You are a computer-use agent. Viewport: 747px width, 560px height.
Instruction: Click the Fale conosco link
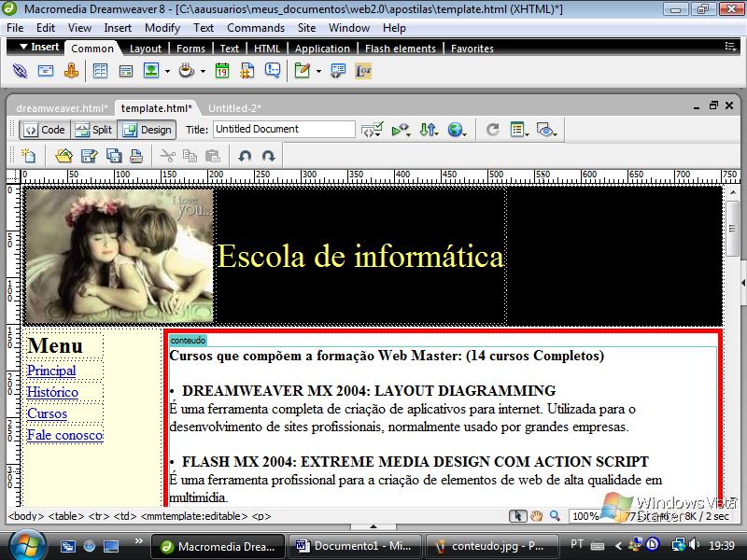point(64,435)
